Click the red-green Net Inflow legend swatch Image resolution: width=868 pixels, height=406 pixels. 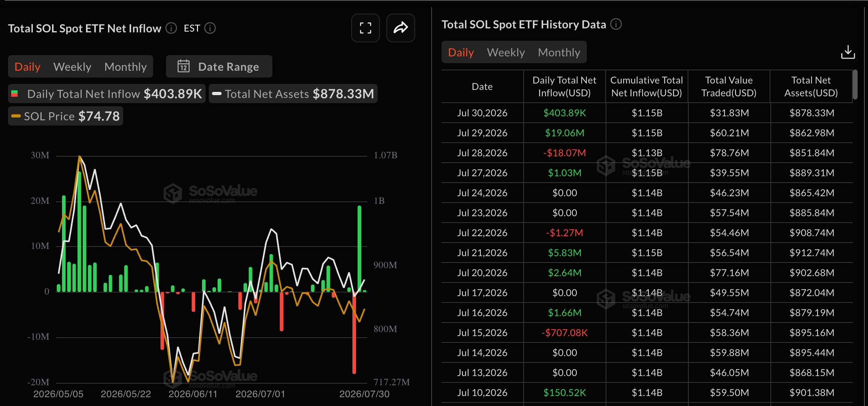click(x=15, y=94)
